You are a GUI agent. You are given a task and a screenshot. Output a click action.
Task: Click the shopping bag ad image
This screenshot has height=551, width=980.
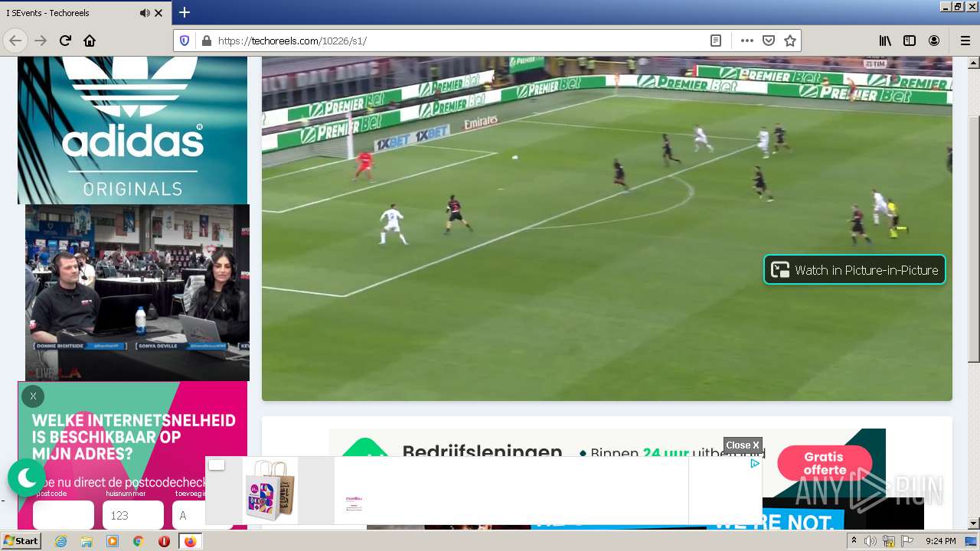[x=269, y=491]
